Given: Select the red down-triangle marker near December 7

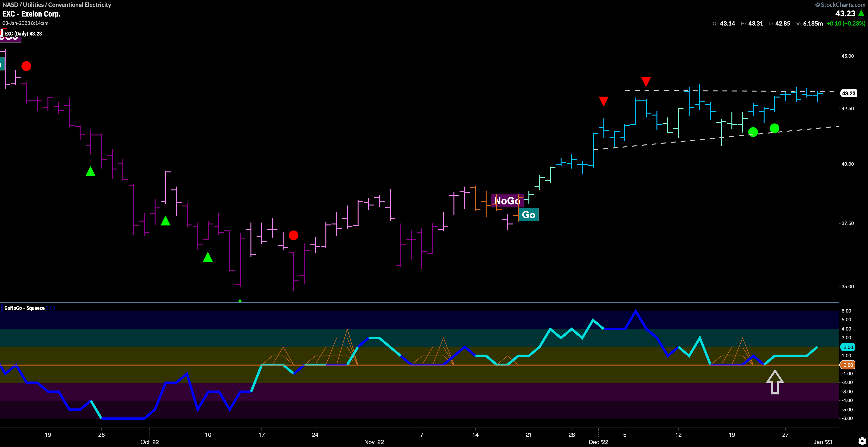Looking at the screenshot, I should coord(646,82).
